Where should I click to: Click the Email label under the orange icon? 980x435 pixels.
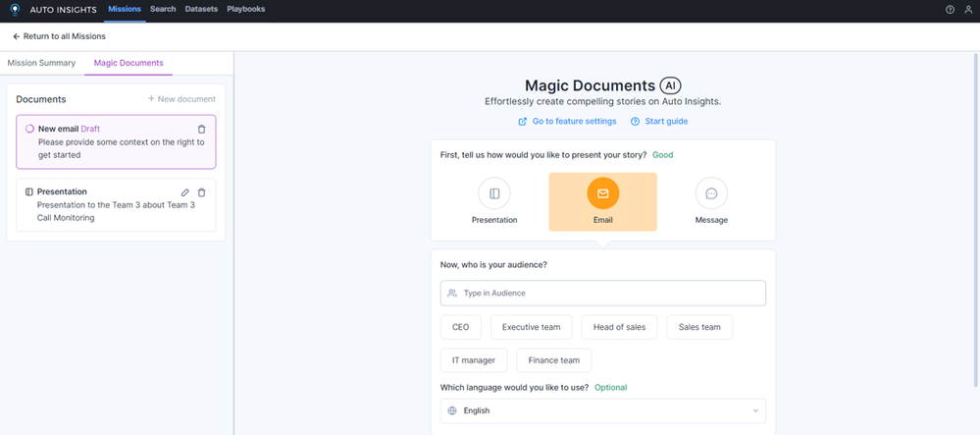(x=602, y=220)
